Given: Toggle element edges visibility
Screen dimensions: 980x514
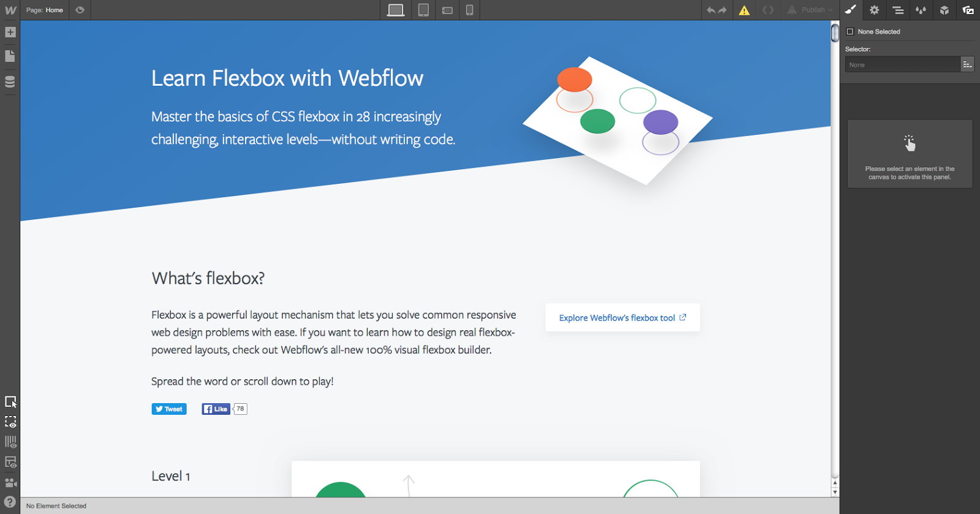Looking at the screenshot, I should tap(10, 422).
